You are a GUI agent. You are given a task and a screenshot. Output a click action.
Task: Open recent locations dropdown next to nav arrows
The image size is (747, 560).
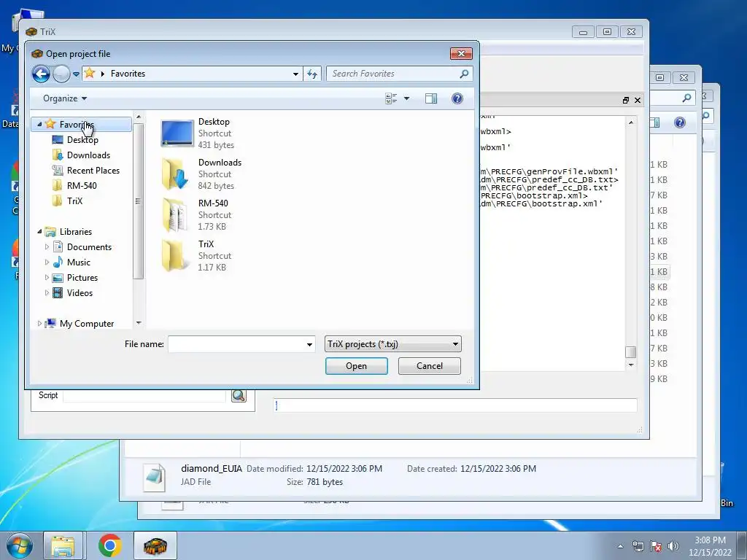click(76, 74)
